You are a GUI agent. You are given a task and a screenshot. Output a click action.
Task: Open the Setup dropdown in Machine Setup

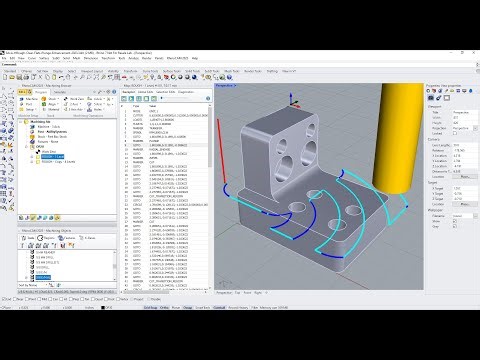coord(27,109)
